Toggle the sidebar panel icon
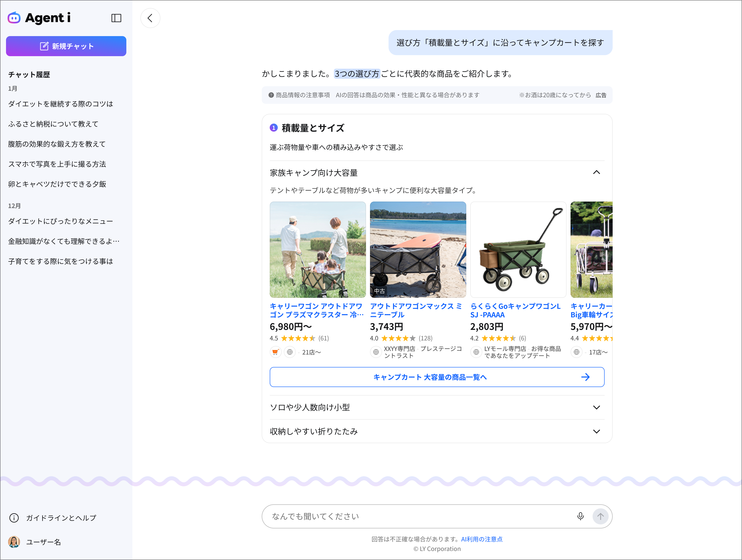 pos(116,18)
